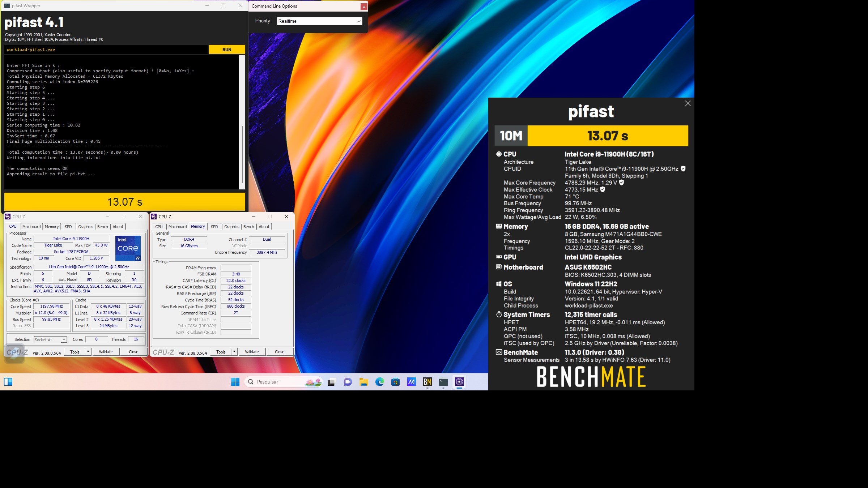Click the Intel Core i9 logo badge
This screenshot has height=488, width=868.
(x=128, y=248)
